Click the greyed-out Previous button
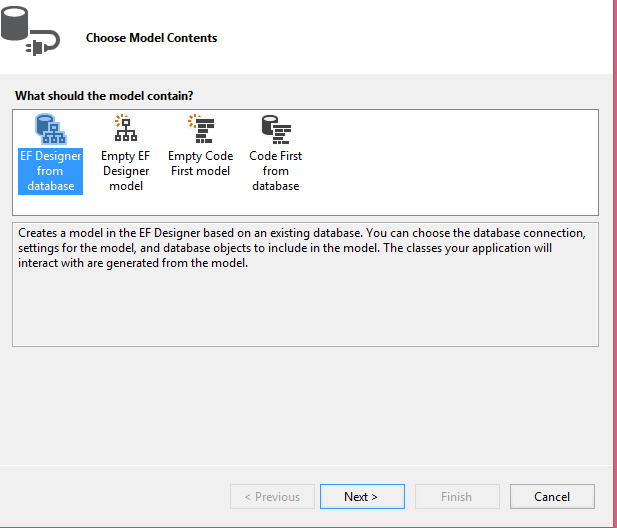The width and height of the screenshot is (617, 528). (x=272, y=496)
